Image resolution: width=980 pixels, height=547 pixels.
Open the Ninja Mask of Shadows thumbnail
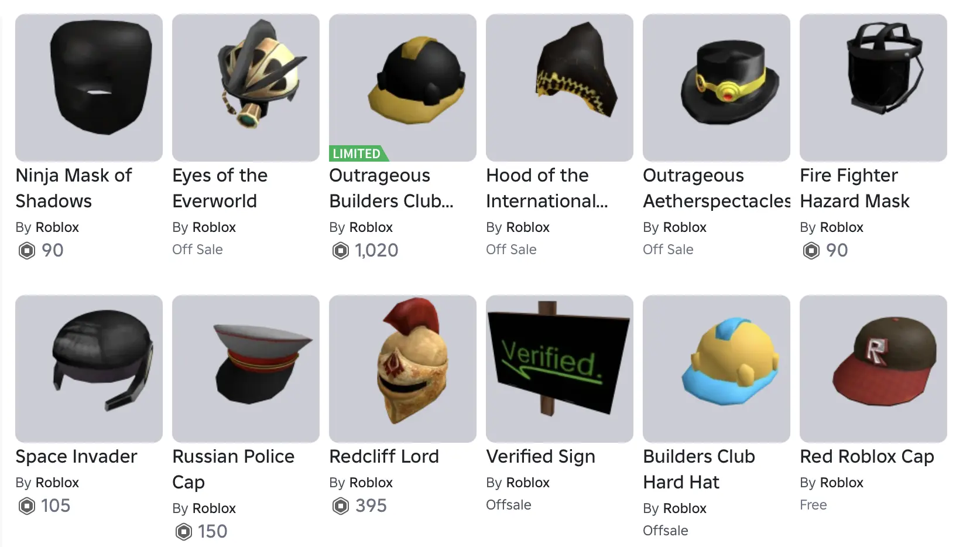click(89, 88)
